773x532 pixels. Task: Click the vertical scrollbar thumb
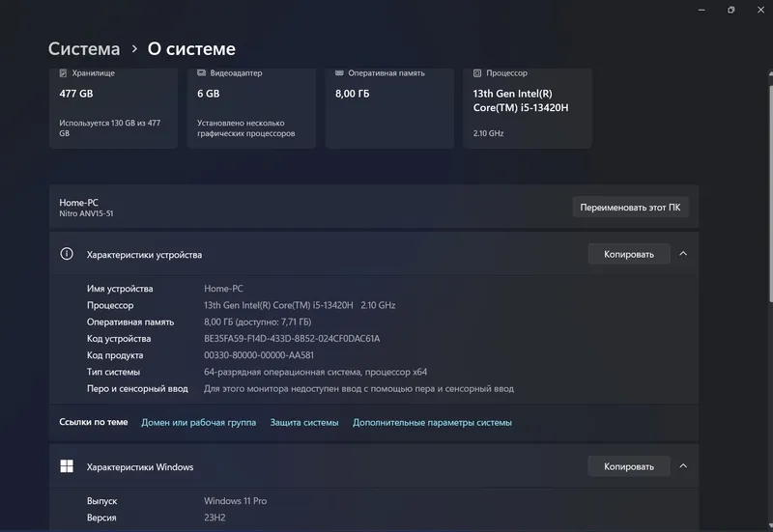tap(770, 194)
